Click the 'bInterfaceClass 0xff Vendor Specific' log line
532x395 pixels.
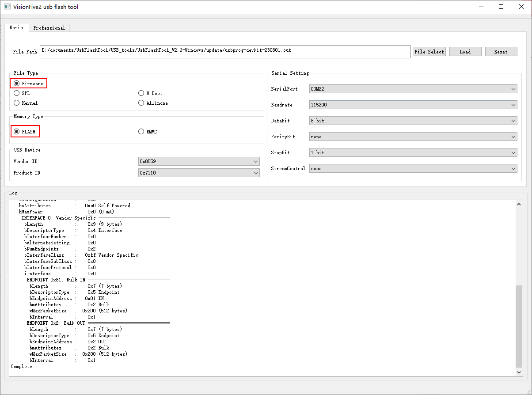pos(81,255)
